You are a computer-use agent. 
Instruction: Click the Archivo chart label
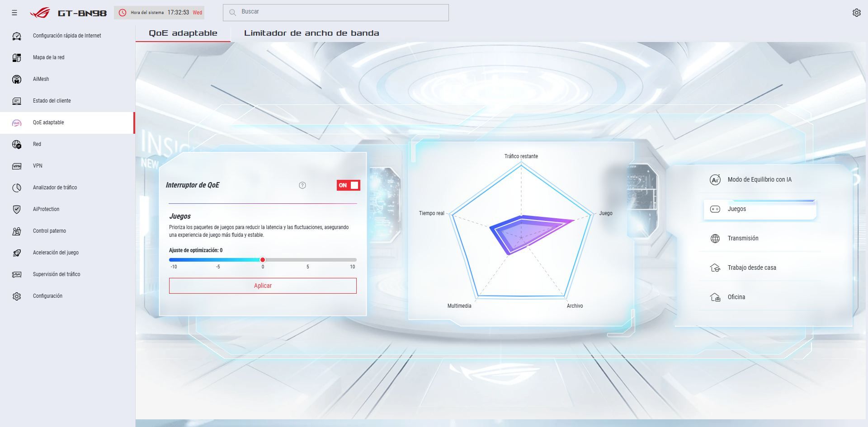point(575,306)
